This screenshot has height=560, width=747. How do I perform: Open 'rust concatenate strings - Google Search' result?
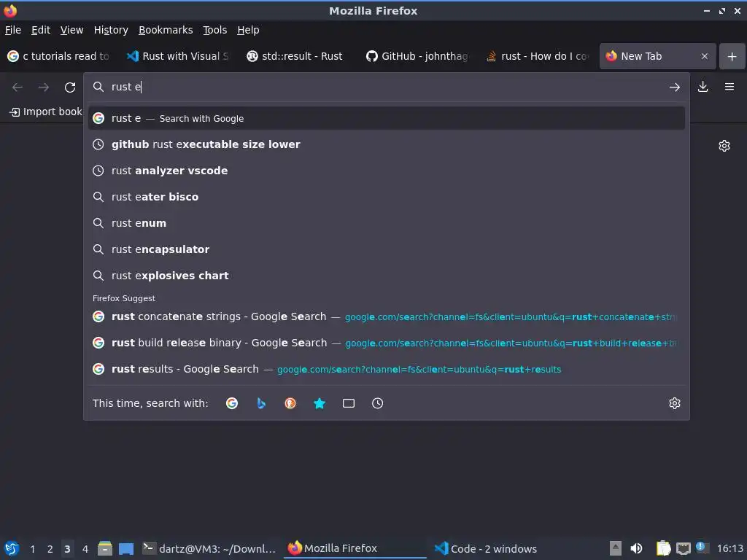coord(387,316)
